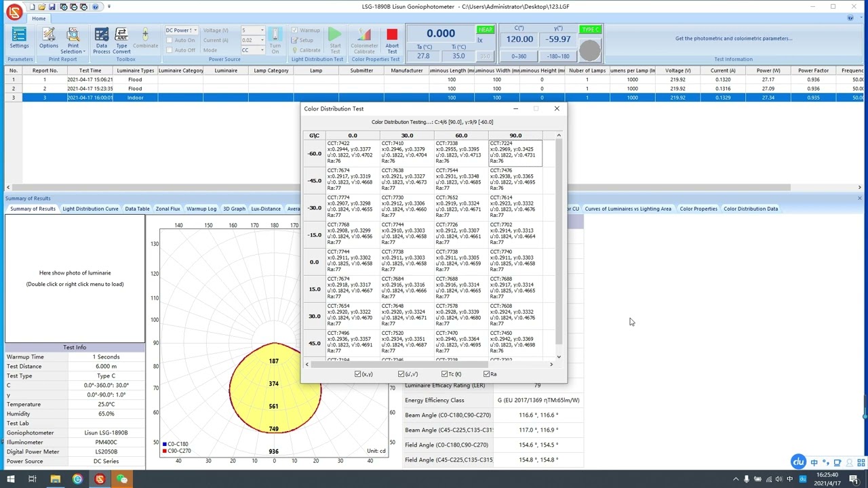
Task: Abort the running test
Action: tap(392, 41)
